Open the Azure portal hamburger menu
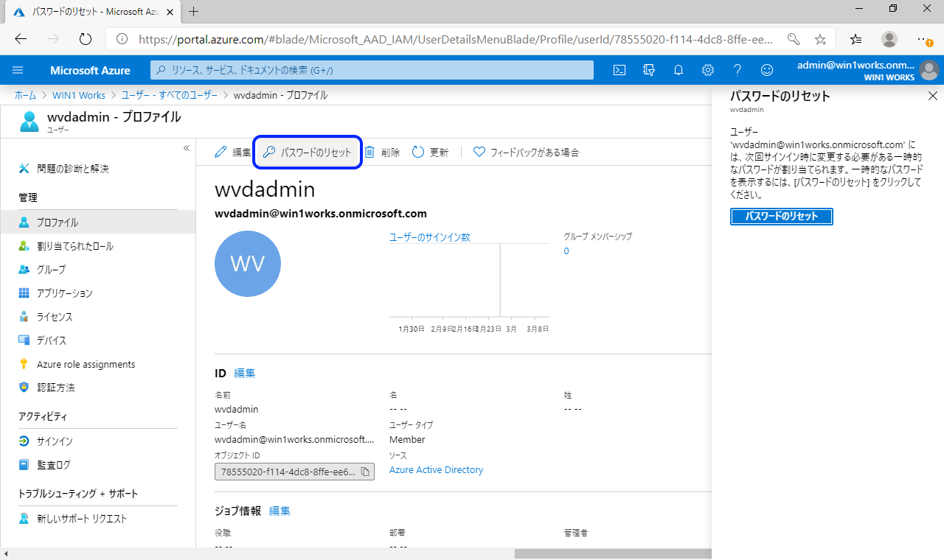This screenshot has width=944, height=560. [18, 70]
